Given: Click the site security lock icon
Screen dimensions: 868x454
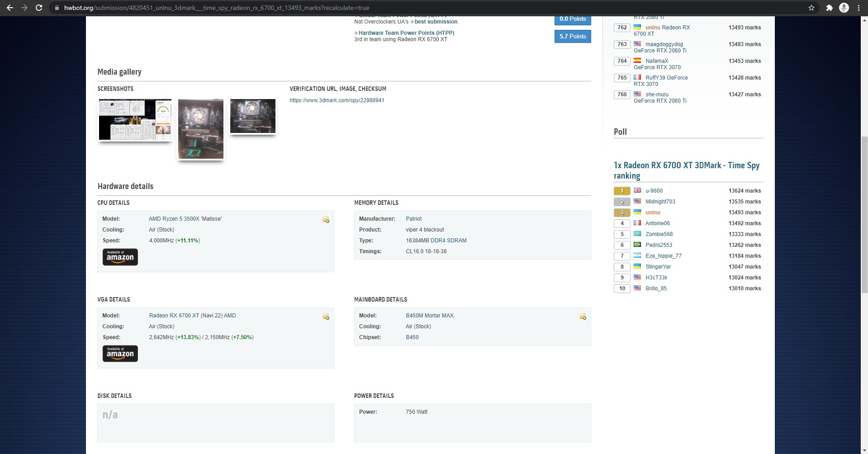Looking at the screenshot, I should (x=57, y=8).
